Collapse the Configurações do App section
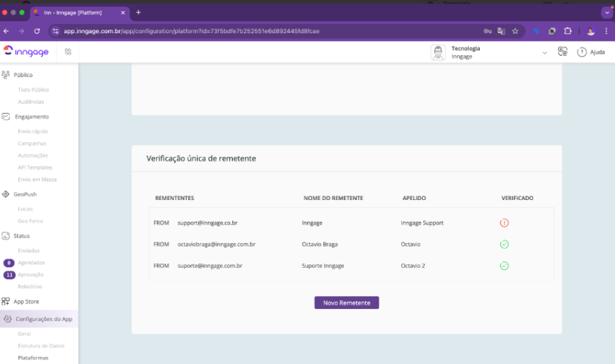The image size is (615, 364). 43,319
